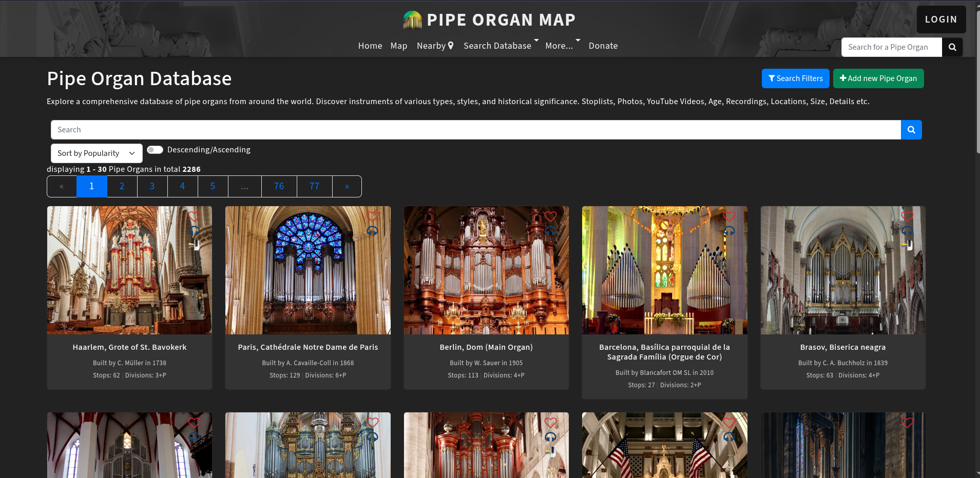Click the 'Pipe Organ Database' heading
Viewport: 980px width, 478px height.
(x=139, y=78)
